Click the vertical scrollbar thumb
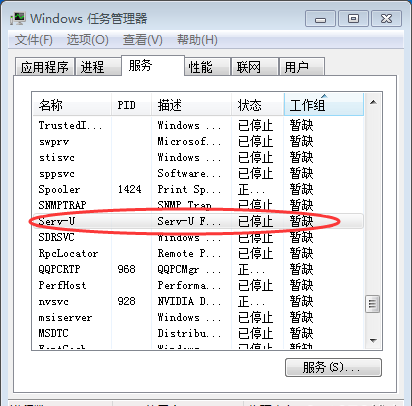Viewport: 412px width, 406px height. (373, 304)
